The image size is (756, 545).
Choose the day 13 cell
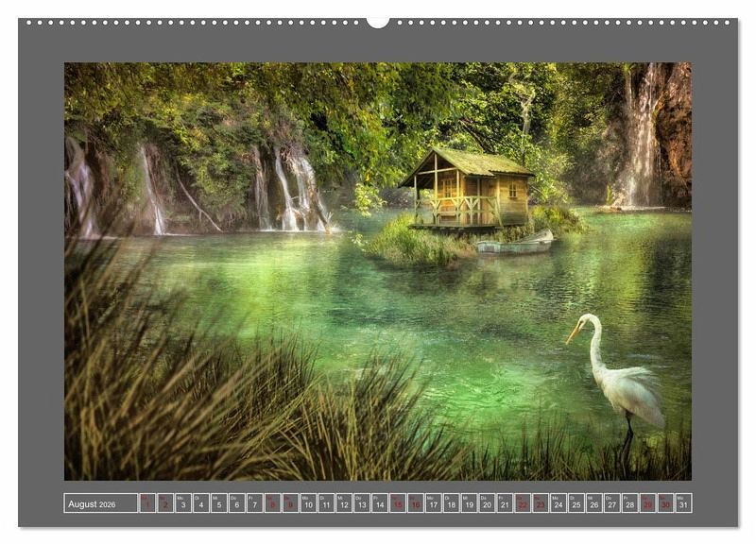(x=362, y=502)
